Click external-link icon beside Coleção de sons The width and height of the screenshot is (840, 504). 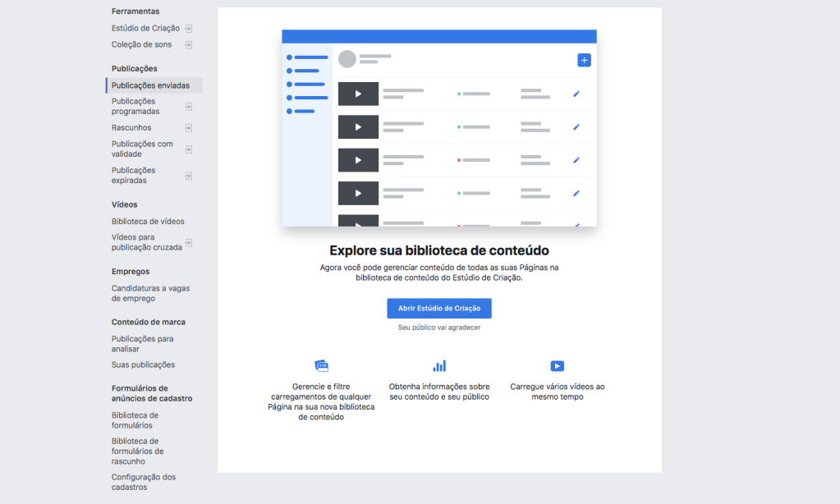[x=189, y=45]
